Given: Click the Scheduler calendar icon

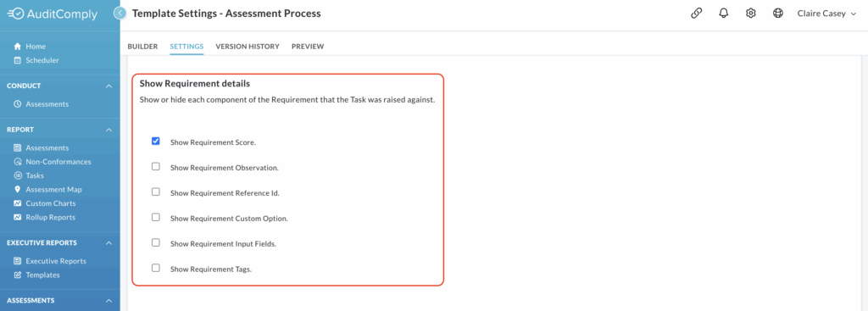Looking at the screenshot, I should (17, 60).
